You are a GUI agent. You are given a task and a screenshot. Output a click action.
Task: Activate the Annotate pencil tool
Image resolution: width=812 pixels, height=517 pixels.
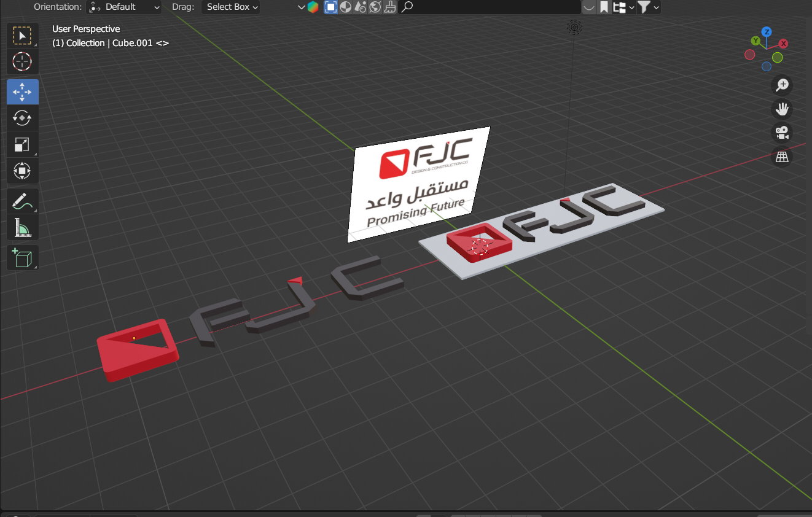point(22,201)
